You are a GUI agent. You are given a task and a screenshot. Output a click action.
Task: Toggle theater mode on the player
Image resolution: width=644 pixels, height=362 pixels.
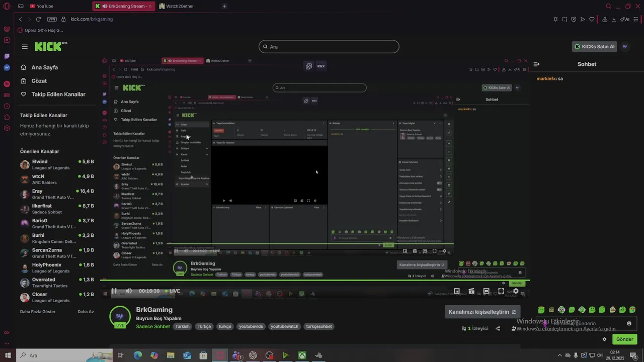486,291
